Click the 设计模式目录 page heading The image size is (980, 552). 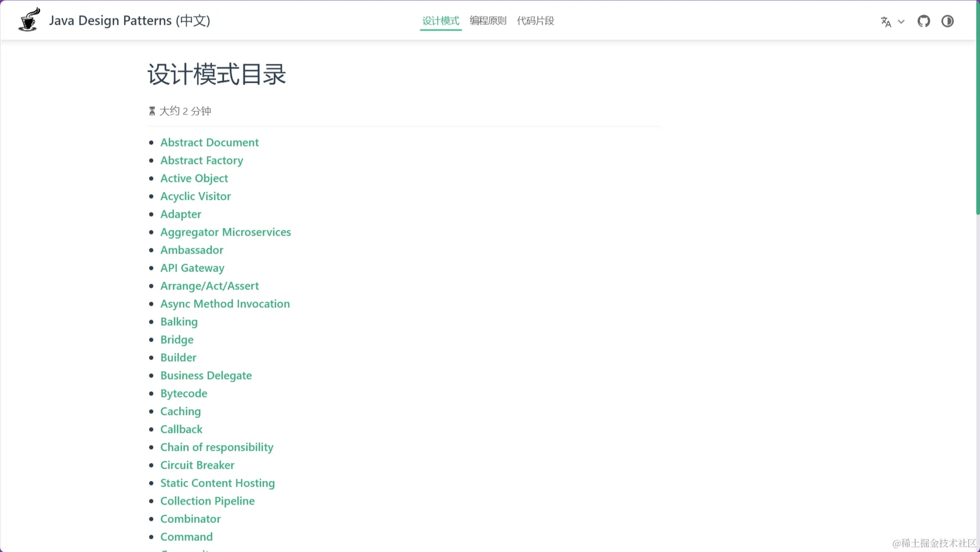[217, 74]
